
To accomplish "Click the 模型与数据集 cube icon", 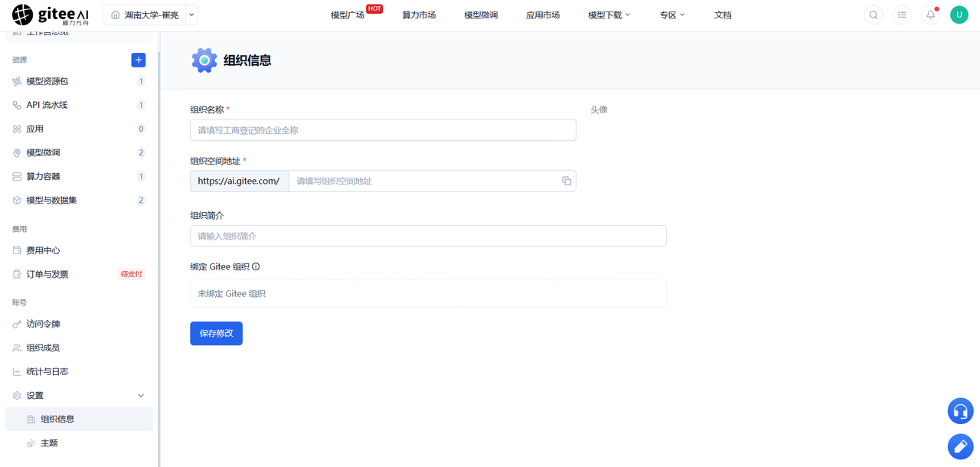I will point(17,200).
